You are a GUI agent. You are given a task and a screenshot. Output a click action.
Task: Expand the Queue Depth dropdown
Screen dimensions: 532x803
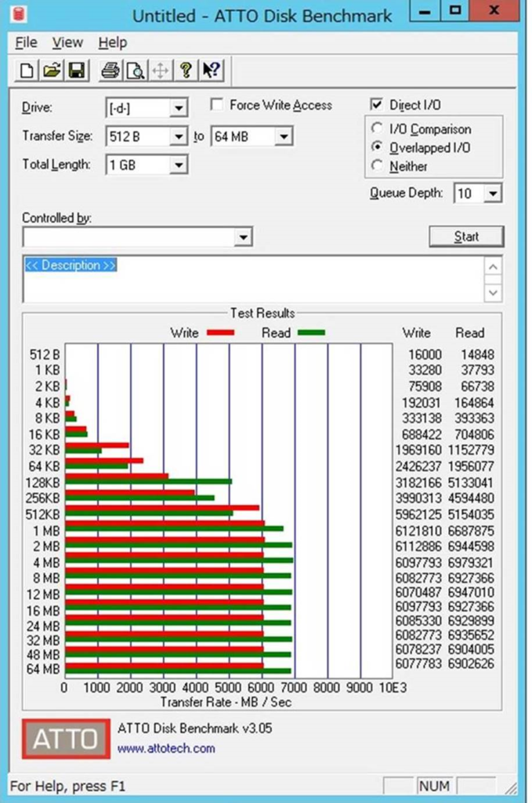click(x=493, y=193)
